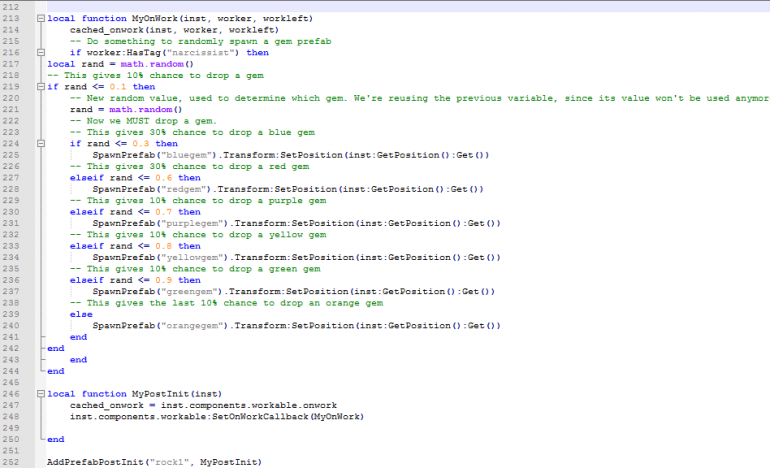The image size is (770, 468).
Task: Click line number 212 in the margin
Action: [15, 7]
